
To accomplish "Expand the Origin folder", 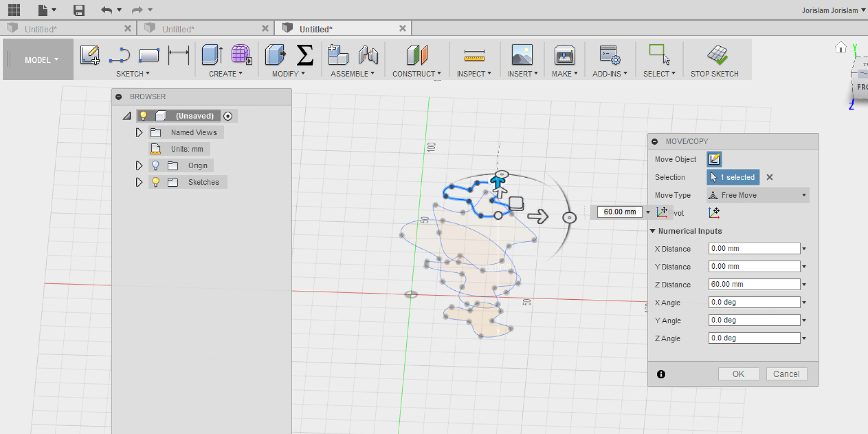I will pyautogui.click(x=139, y=165).
